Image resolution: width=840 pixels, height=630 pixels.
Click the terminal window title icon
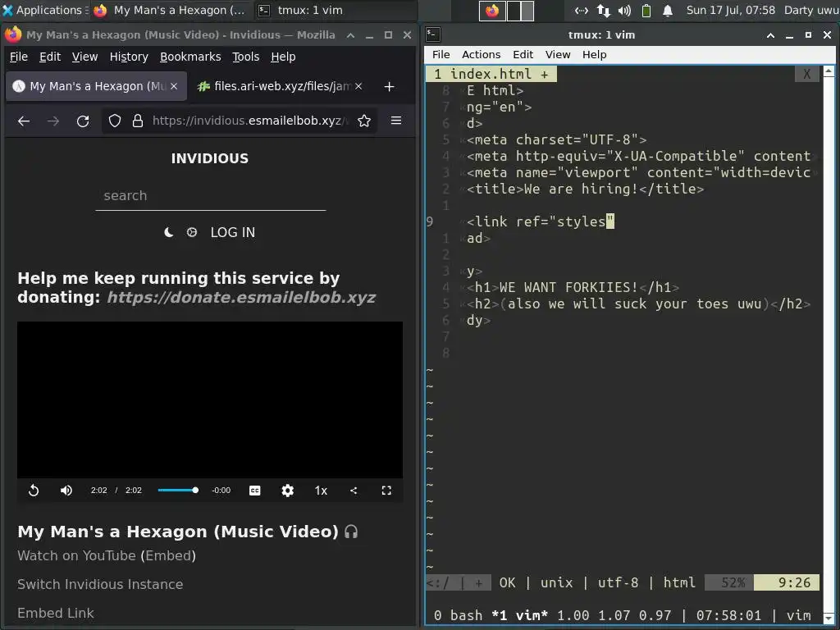[433, 34]
